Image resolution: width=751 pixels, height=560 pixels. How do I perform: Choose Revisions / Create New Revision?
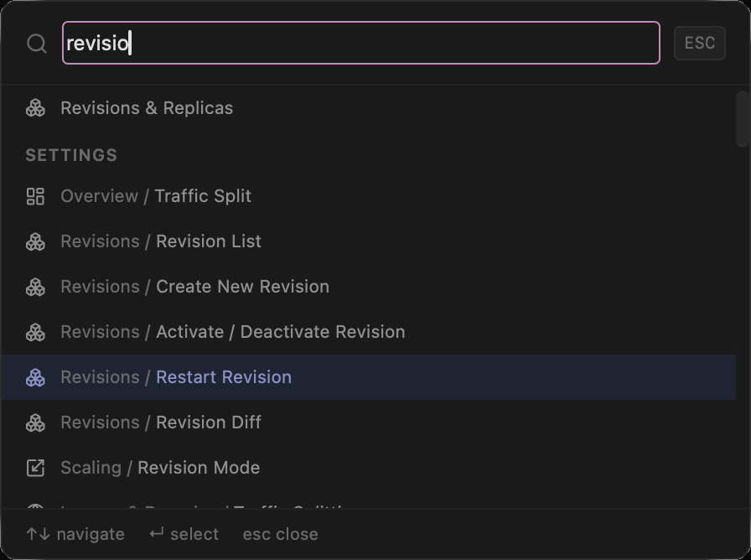pyautogui.click(x=194, y=286)
